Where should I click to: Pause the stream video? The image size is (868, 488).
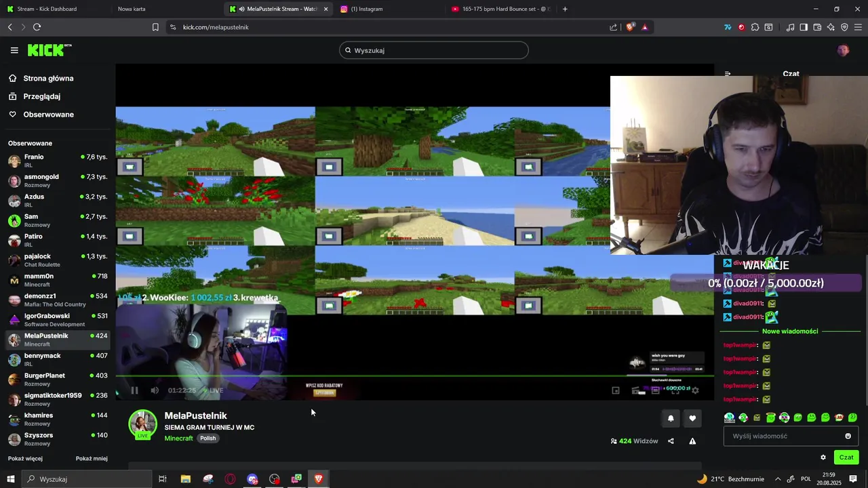point(134,390)
